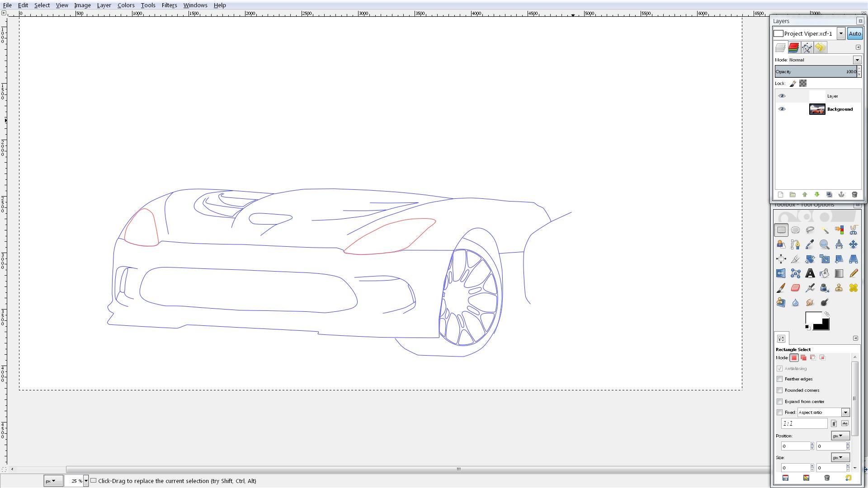Open the image selector Project Viper.xcf-1 dropdown
The width and height of the screenshot is (868, 488).
pos(841,33)
